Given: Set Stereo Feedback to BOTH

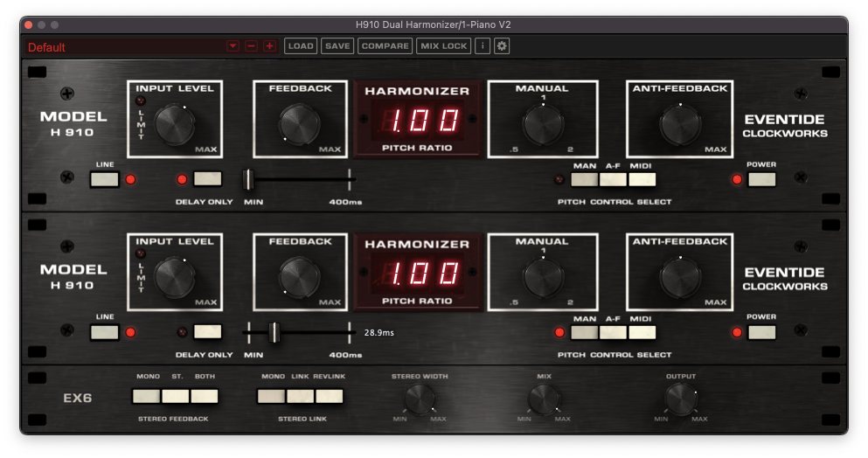Looking at the screenshot, I should click(205, 396).
